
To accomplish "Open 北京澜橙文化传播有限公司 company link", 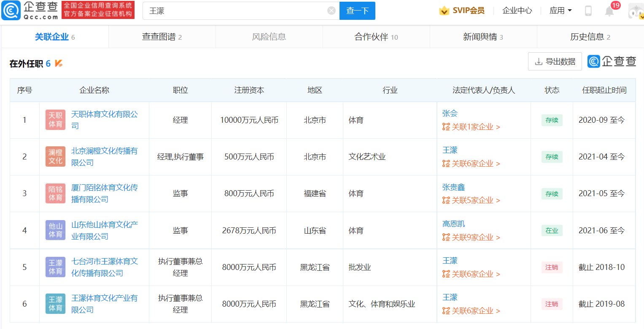I will pyautogui.click(x=104, y=156).
